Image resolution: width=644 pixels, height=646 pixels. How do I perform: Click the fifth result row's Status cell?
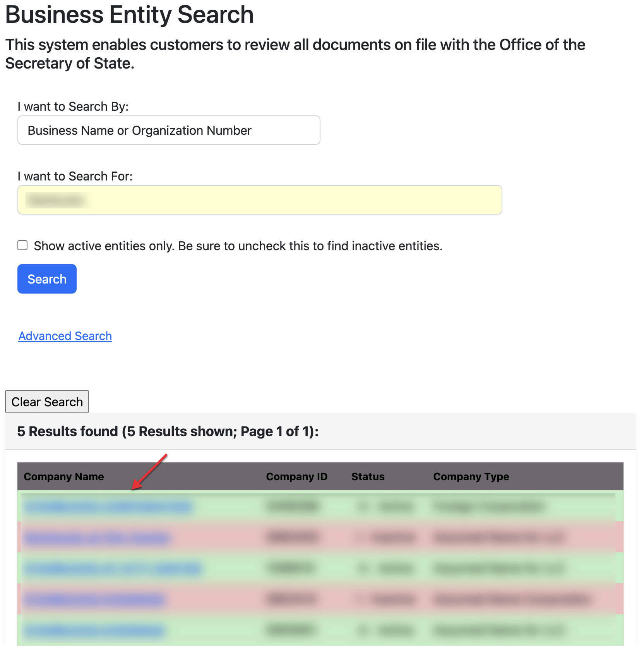tap(386, 631)
